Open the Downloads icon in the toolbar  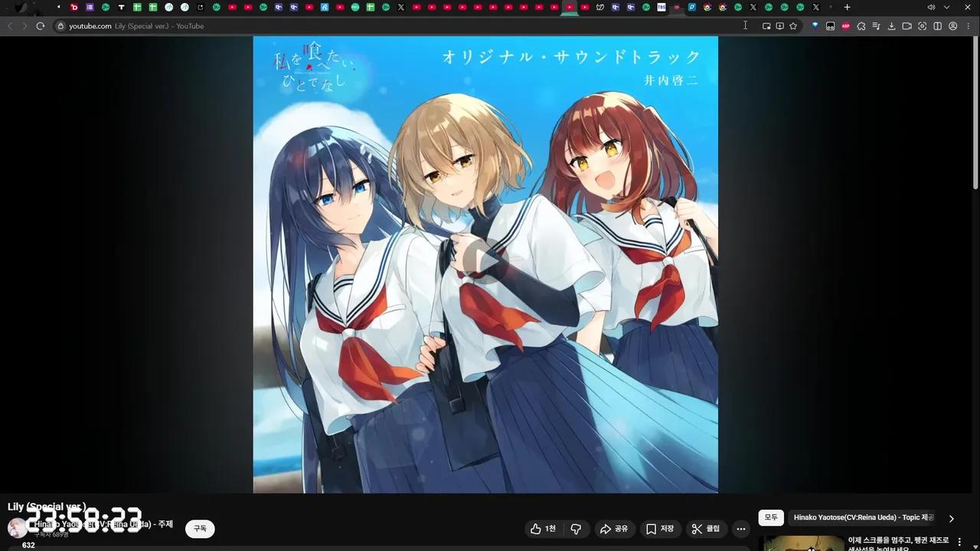[x=892, y=25]
